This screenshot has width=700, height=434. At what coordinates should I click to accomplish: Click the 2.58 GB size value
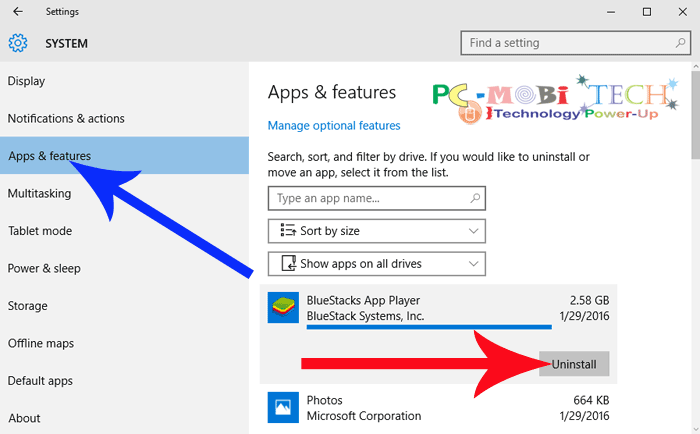[589, 300]
